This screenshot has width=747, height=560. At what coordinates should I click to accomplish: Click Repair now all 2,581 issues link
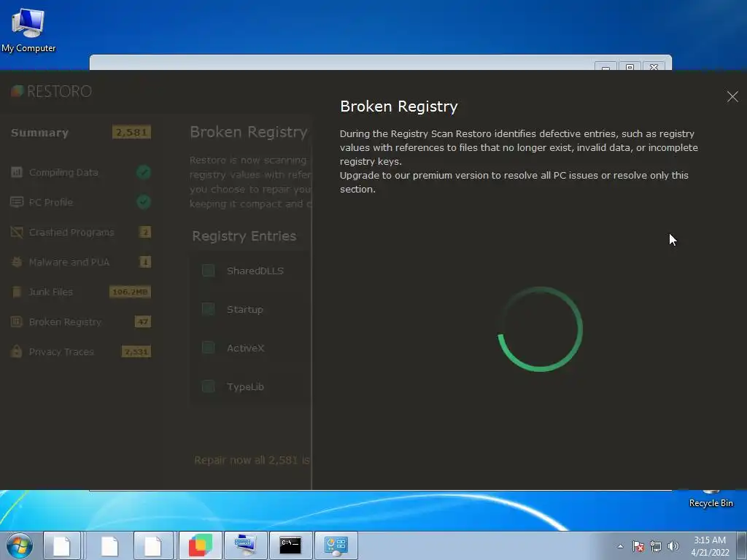coord(252,460)
